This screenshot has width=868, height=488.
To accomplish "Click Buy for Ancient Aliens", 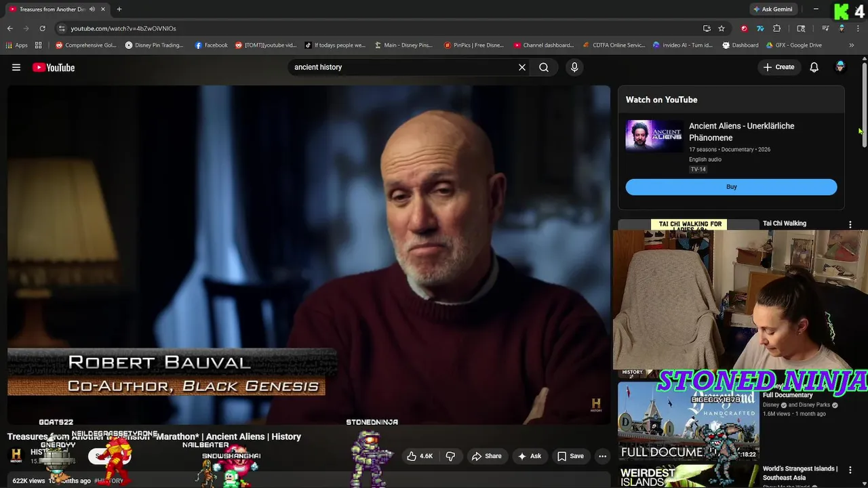I will (x=731, y=187).
